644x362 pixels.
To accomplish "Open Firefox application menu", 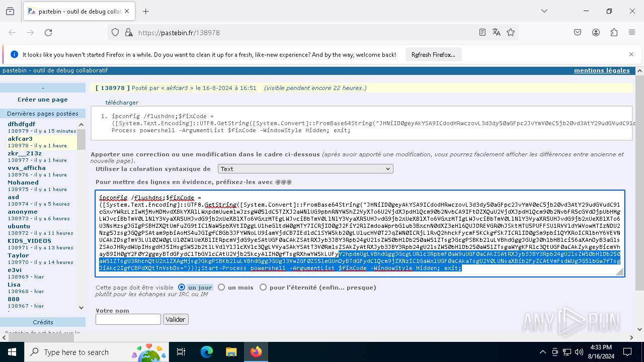I will click(631, 32).
